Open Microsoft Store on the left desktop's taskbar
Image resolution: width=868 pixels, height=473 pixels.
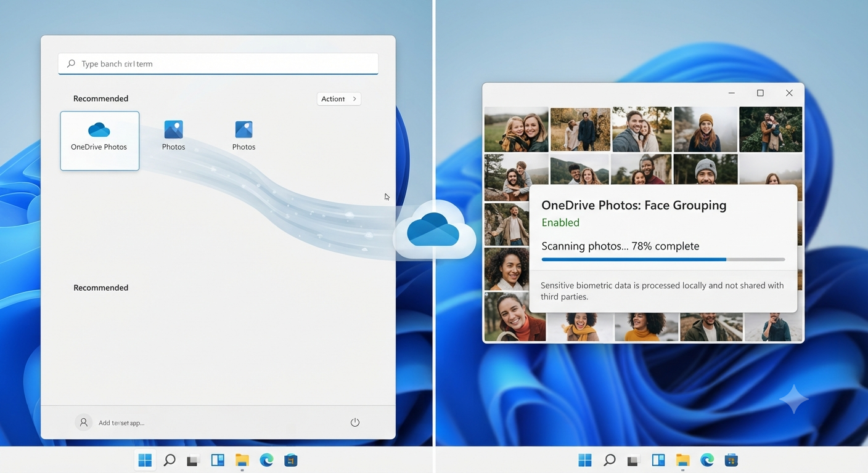(x=291, y=460)
